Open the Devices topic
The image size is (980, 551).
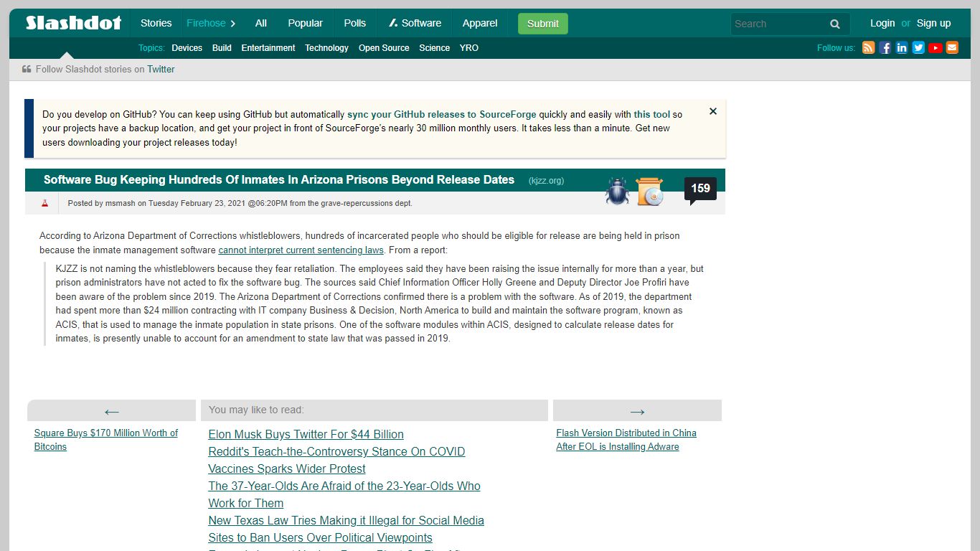[x=187, y=48]
